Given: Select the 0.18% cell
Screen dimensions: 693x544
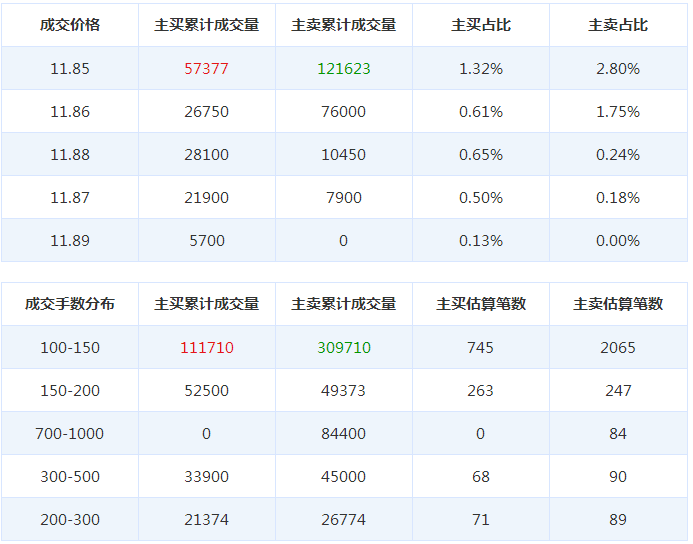Looking at the screenshot, I should pyautogui.click(x=618, y=198).
